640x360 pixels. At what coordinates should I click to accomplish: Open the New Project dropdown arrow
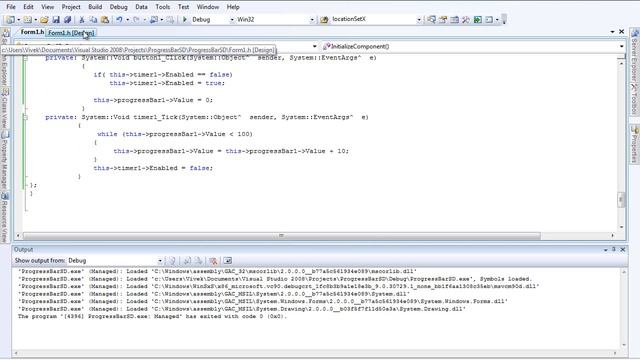(x=18, y=20)
